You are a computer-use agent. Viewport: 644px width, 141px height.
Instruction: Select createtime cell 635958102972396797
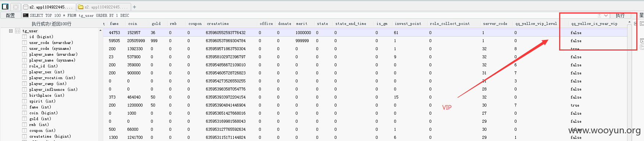[226, 57]
